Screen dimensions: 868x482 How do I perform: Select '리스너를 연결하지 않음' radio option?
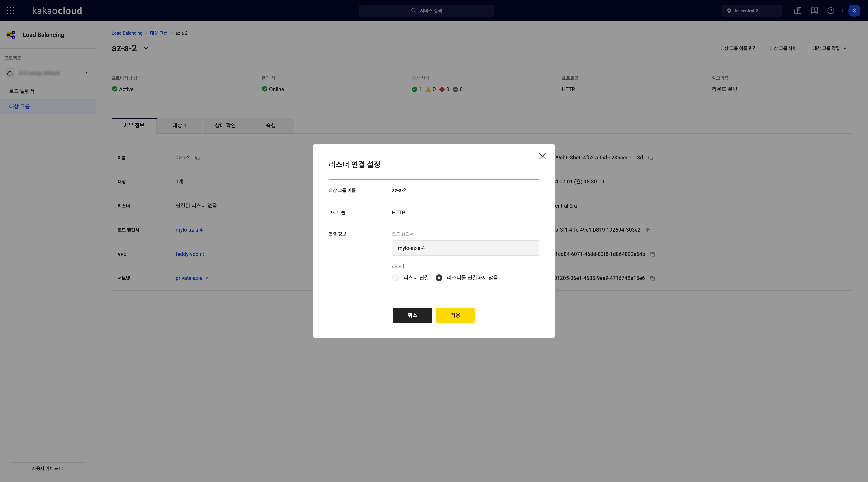pyautogui.click(x=439, y=278)
